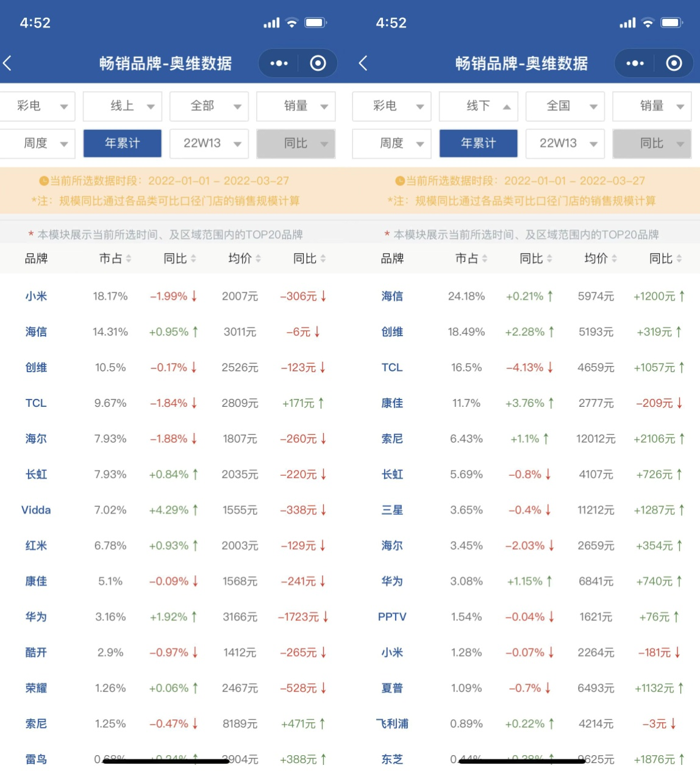
Task: Open the 全国 region dropdown
Action: pyautogui.click(x=565, y=106)
